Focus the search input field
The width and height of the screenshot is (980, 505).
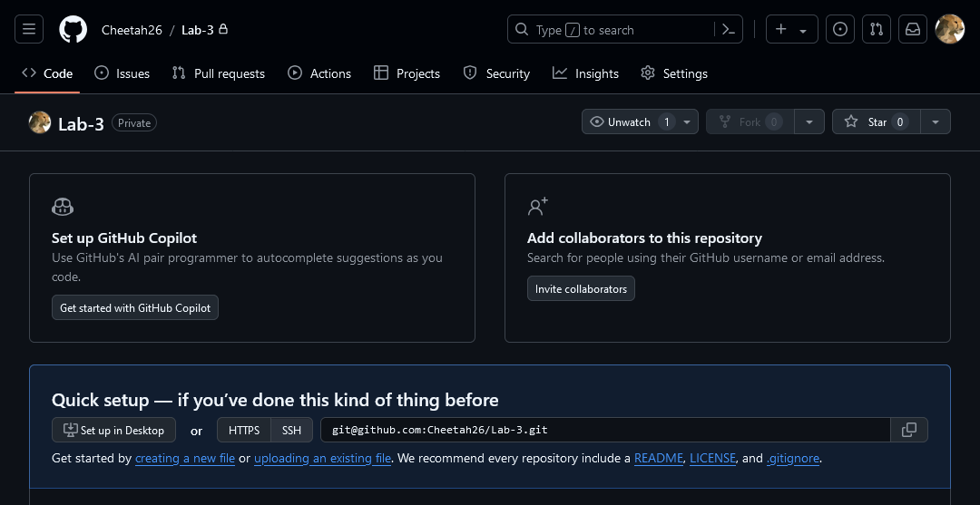tap(625, 29)
